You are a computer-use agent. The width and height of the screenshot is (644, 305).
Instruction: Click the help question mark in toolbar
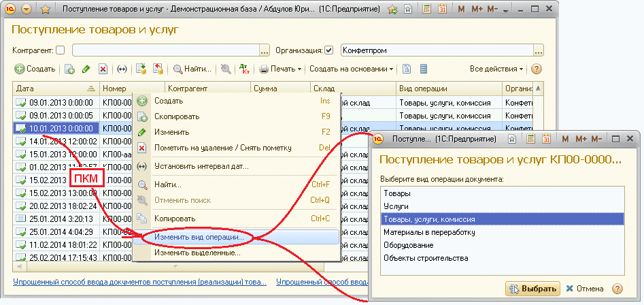tap(536, 69)
